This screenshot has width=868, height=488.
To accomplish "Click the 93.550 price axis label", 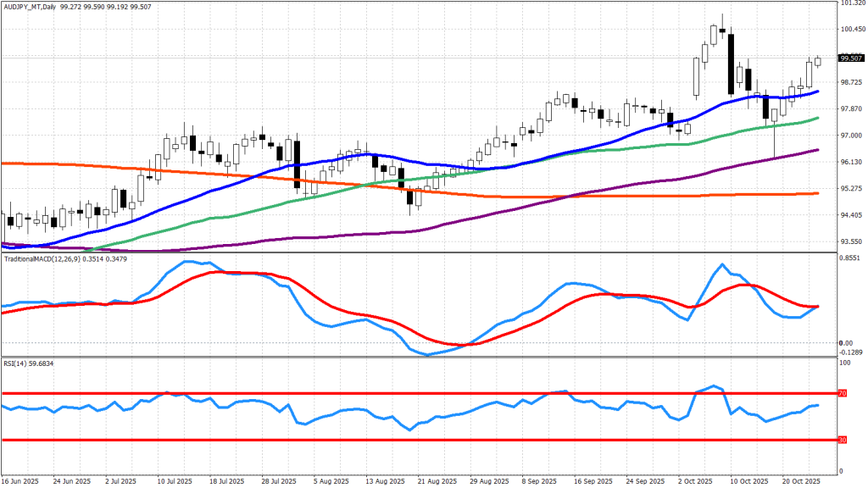I will (x=851, y=241).
